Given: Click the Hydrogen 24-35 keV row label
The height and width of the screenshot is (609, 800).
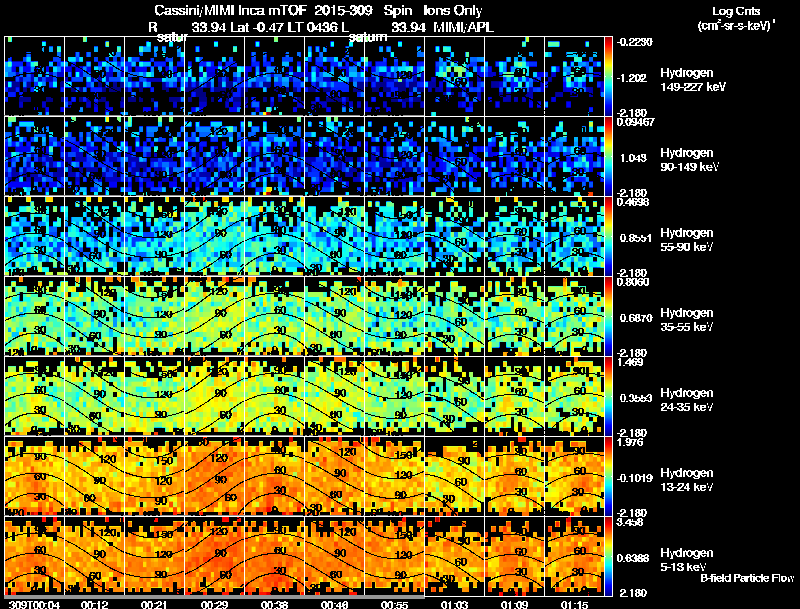Looking at the screenshot, I should pos(686,399).
